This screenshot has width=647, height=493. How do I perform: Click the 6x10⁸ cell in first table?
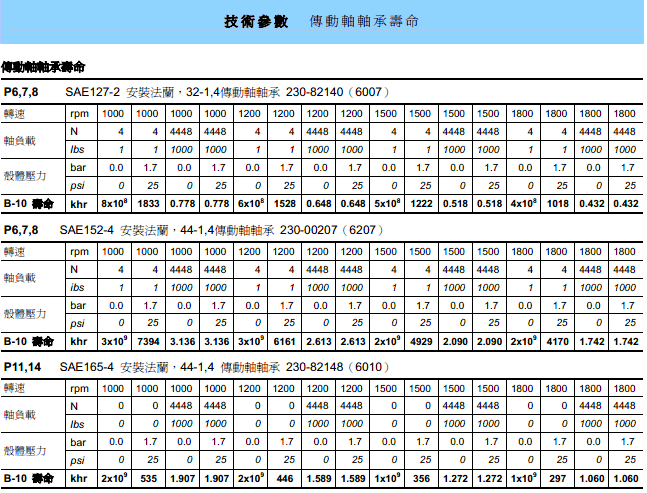[249, 203]
